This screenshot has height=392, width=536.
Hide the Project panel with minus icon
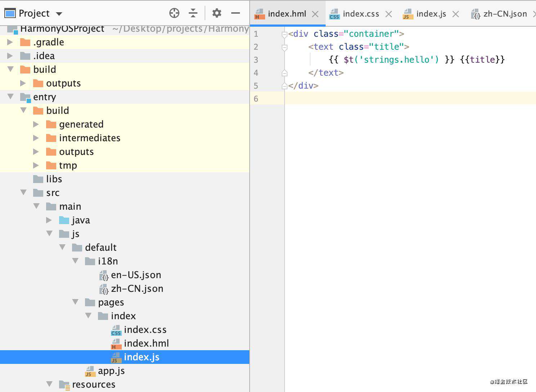236,13
